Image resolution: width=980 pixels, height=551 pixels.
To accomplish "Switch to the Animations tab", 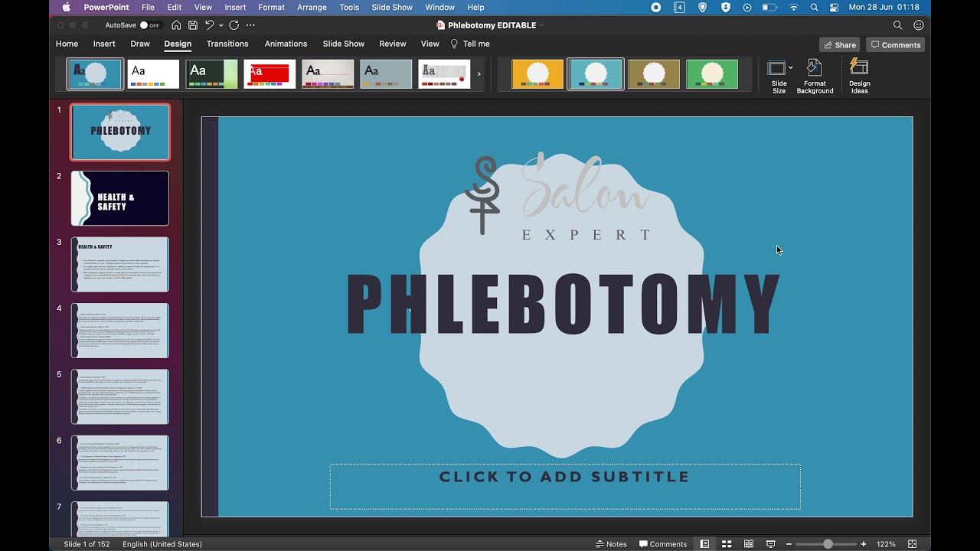I will (286, 44).
